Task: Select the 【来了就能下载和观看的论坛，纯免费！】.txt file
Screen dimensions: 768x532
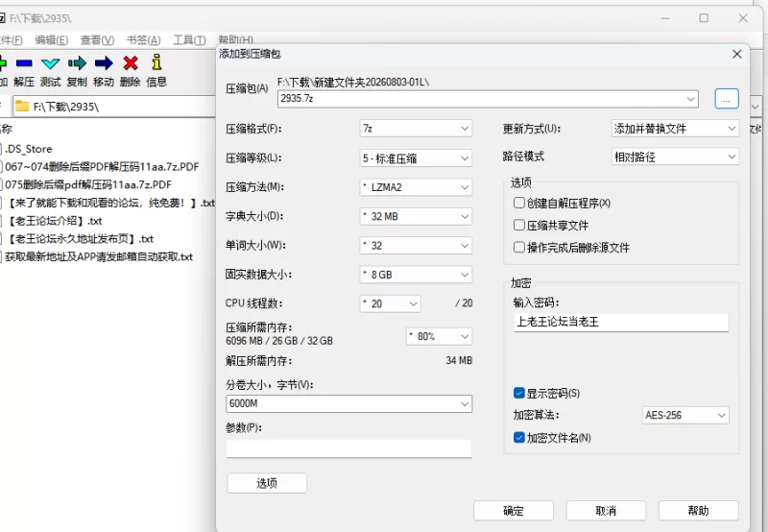Action: 109,203
